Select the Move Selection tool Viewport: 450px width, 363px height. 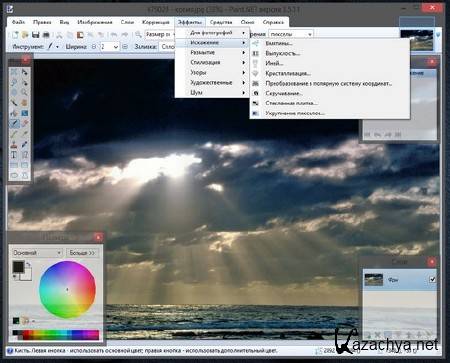25,82
